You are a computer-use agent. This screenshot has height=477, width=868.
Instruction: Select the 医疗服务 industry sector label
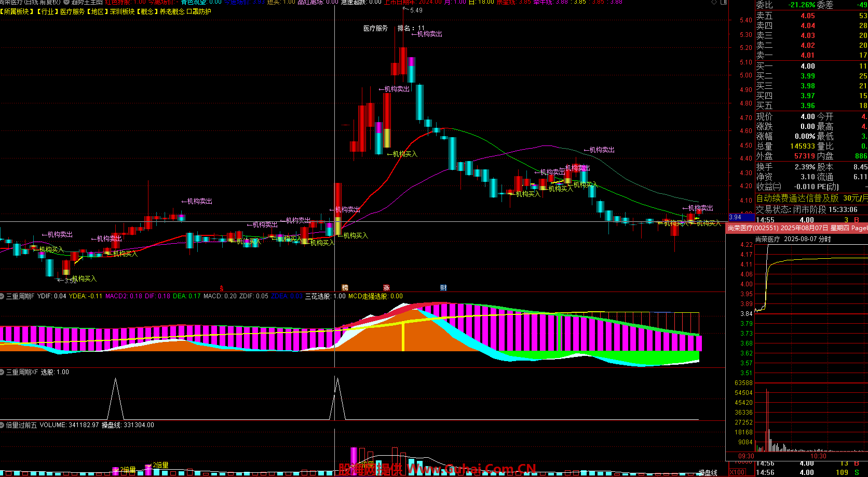point(72,11)
